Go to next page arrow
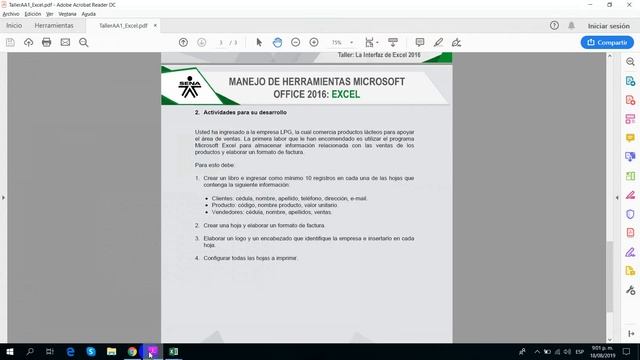This screenshot has height=360, width=640. click(202, 42)
